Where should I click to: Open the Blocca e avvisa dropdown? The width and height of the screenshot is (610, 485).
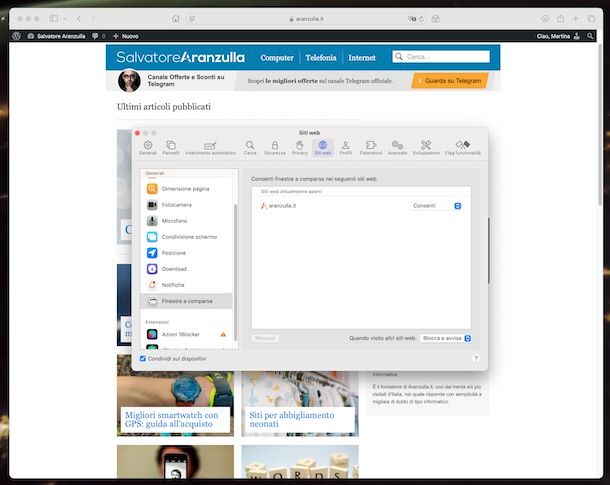point(445,338)
